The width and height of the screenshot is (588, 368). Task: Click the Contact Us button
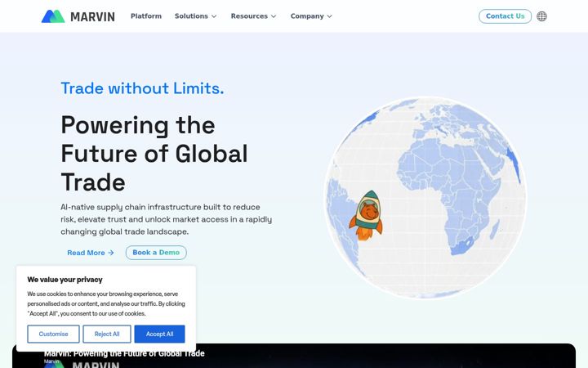tap(505, 16)
